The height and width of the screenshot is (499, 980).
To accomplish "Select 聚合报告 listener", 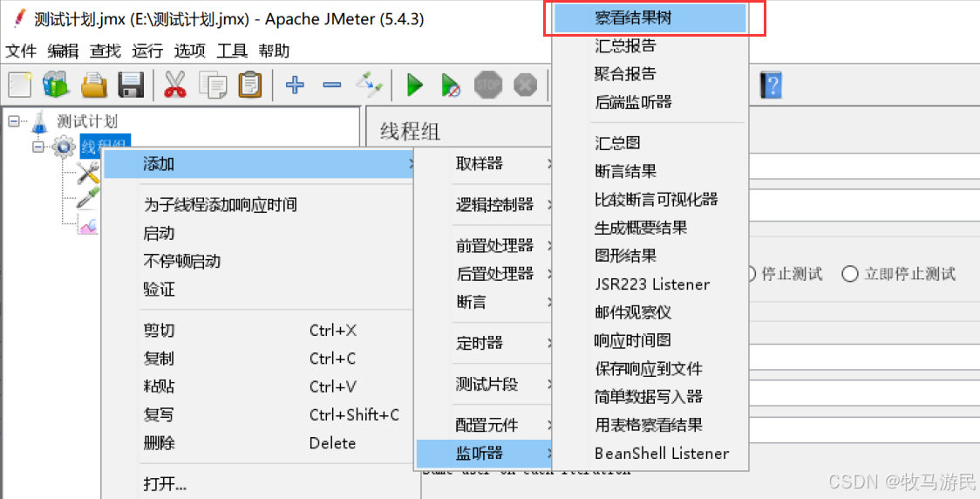I will pyautogui.click(x=650, y=74).
